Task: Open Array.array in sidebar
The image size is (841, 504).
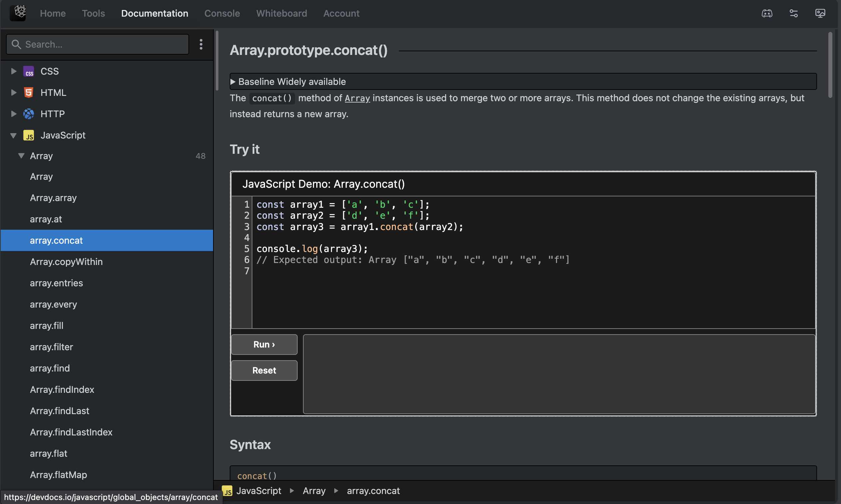Action: point(53,198)
